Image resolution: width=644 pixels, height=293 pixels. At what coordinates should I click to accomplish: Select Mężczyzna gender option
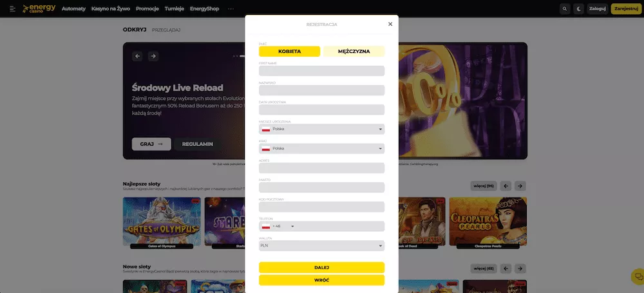coord(354,52)
